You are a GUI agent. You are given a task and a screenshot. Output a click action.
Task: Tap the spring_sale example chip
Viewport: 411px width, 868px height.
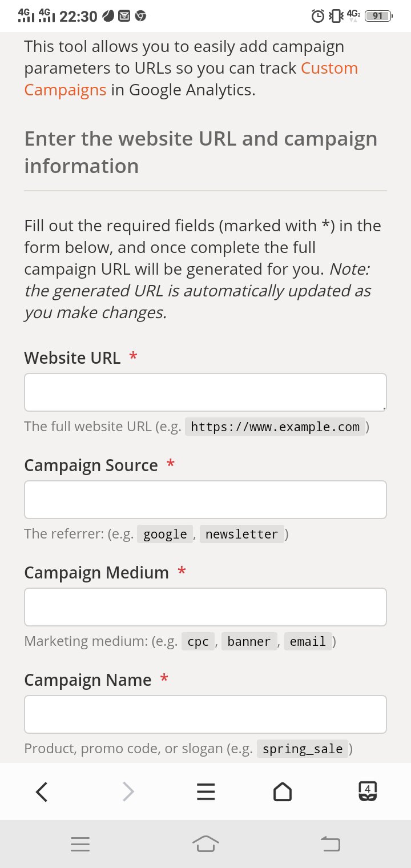coord(302,749)
